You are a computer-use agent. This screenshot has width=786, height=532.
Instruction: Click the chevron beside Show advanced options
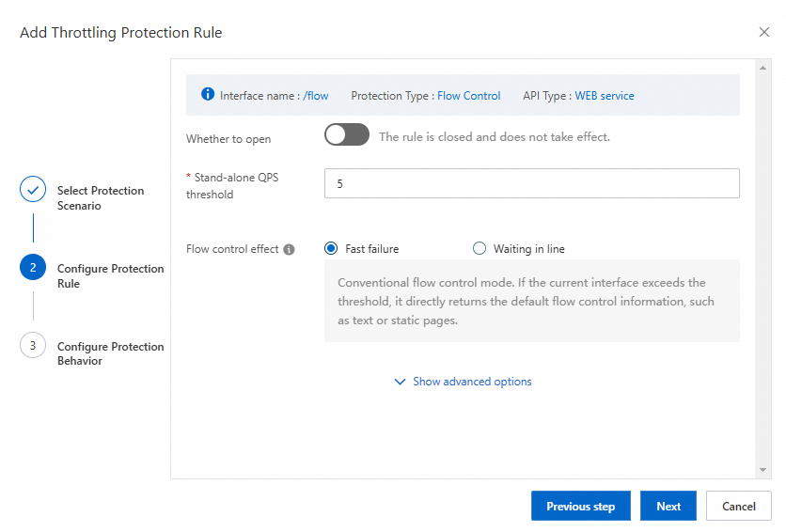401,382
